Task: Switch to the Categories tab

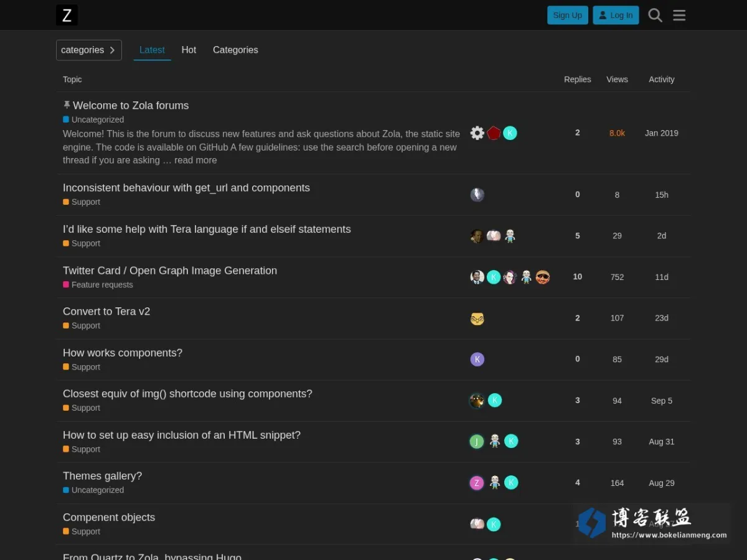Action: coord(235,50)
